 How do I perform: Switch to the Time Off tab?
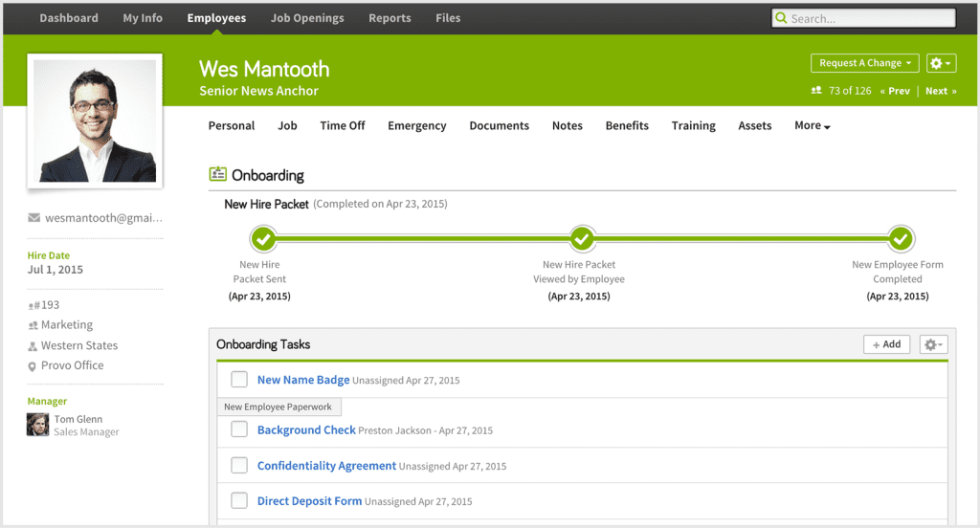(x=343, y=125)
